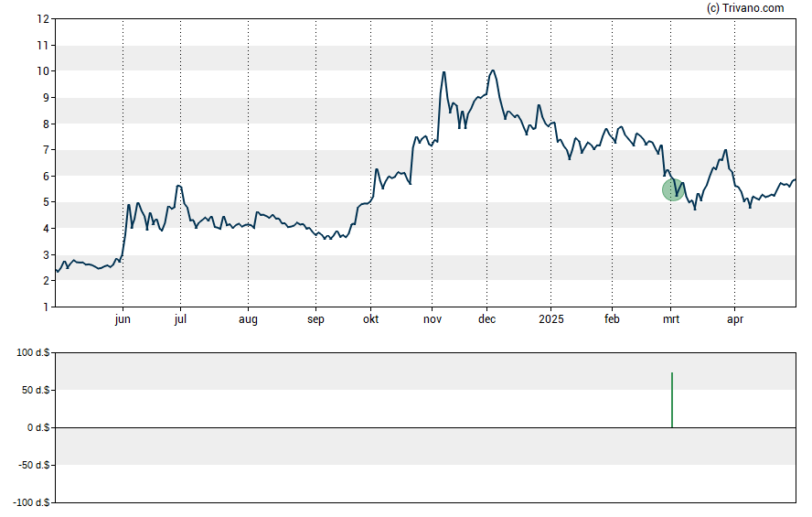This screenshot has height=517, width=812.
Task: Click the 'feb' x-axis label
Action: click(612, 319)
